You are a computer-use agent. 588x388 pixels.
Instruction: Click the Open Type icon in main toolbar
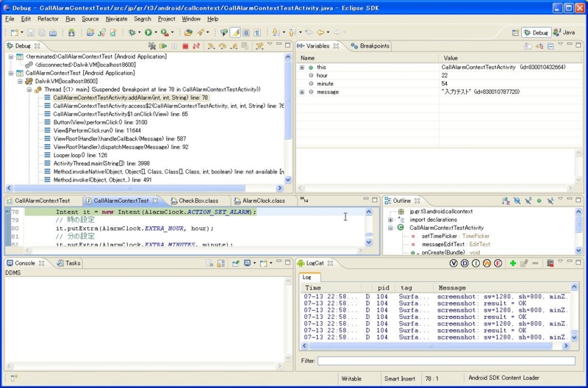pos(188,32)
